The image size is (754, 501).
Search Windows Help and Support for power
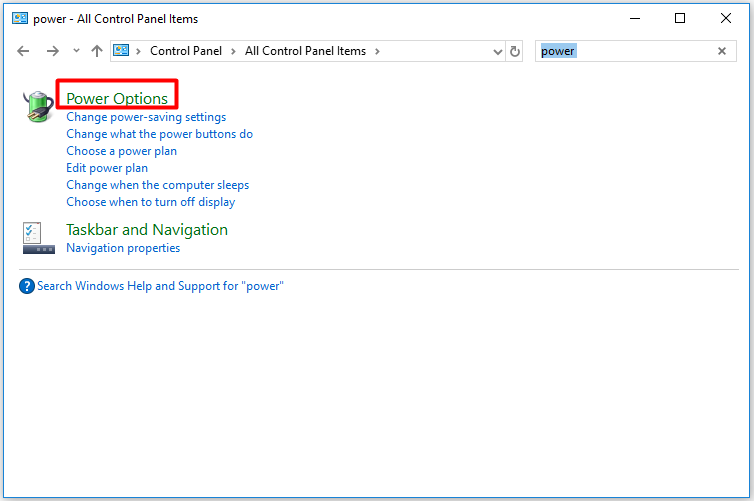(x=161, y=286)
